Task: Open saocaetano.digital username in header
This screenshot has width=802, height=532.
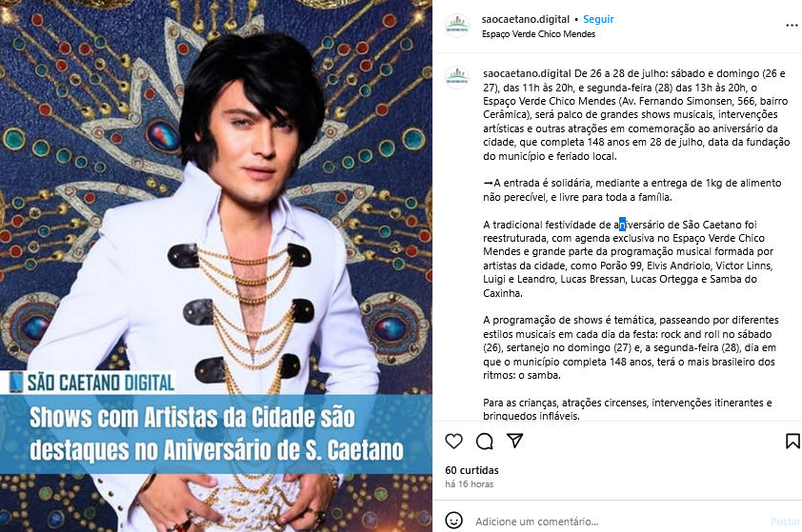Action: [525, 19]
